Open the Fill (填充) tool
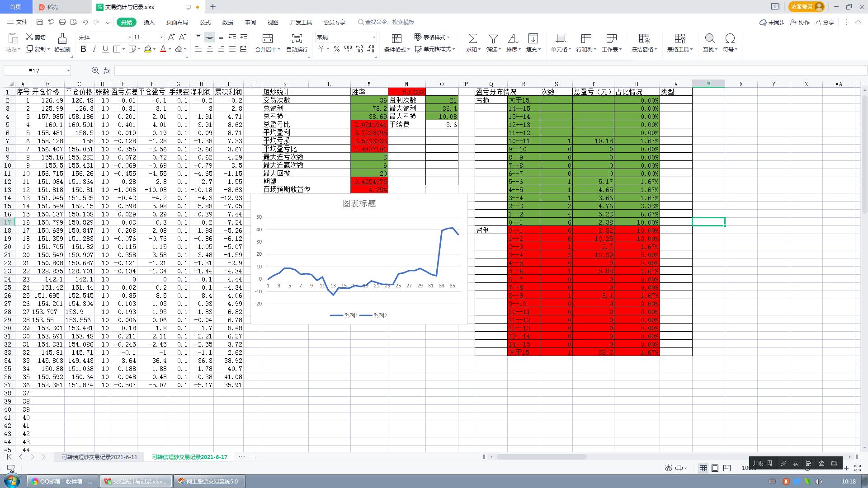Viewport: 868px width, 488px height. (x=533, y=42)
